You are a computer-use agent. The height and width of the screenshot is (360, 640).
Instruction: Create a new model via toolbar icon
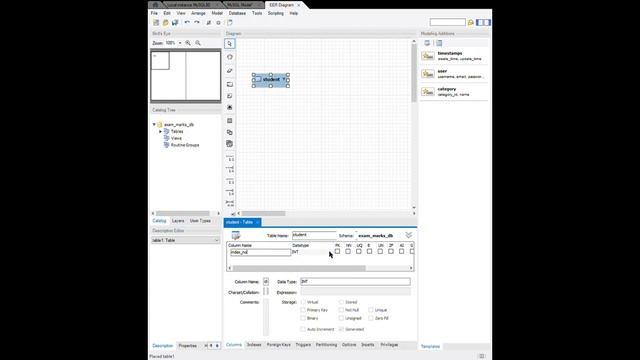pos(156,23)
